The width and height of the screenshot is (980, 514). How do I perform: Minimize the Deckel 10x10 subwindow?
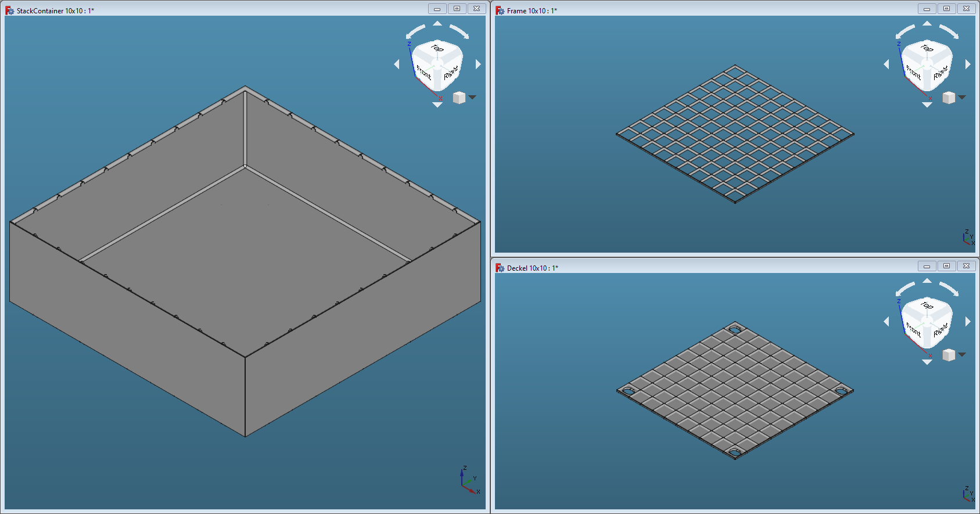tap(927, 266)
